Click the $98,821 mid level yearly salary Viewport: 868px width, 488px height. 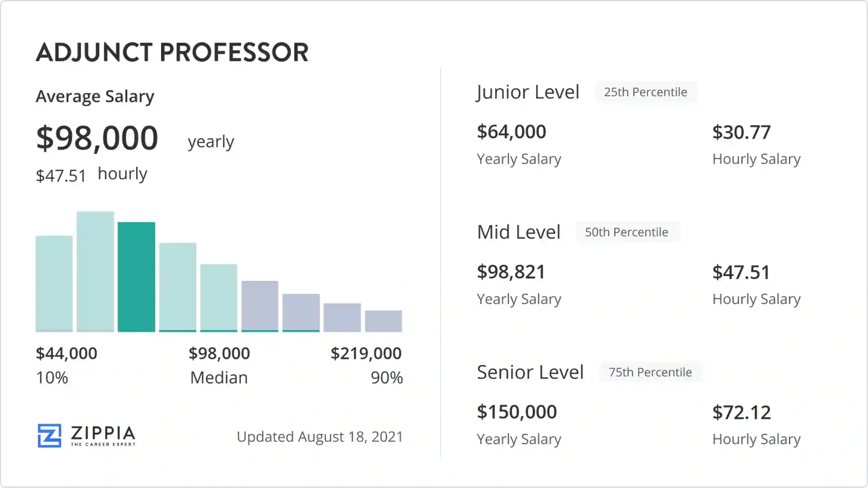[x=511, y=272]
